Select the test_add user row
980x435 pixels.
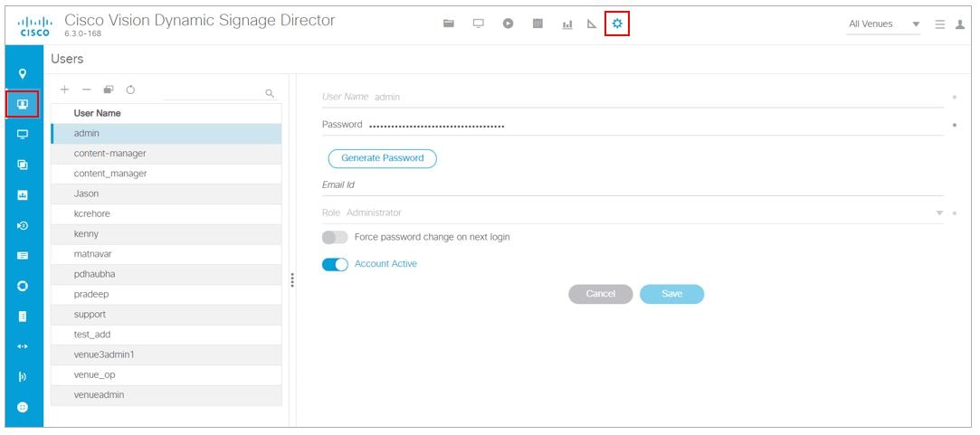[x=167, y=335]
